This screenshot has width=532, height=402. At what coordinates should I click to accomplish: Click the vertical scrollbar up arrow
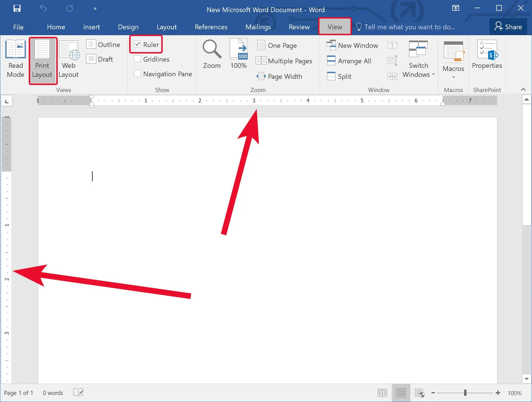(527, 100)
